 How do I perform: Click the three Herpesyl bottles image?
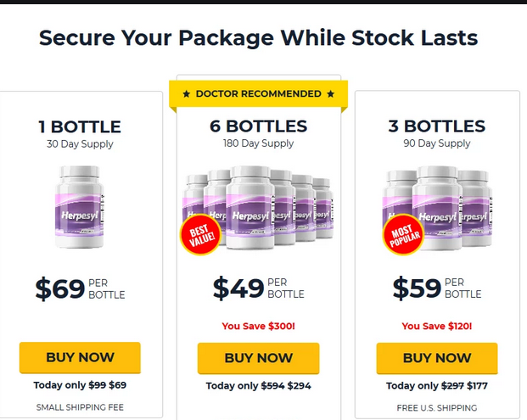[x=437, y=208]
